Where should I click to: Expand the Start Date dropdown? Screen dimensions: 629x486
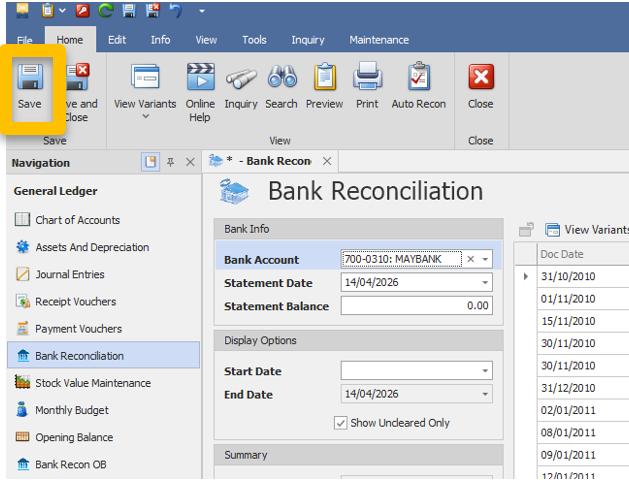(x=486, y=371)
